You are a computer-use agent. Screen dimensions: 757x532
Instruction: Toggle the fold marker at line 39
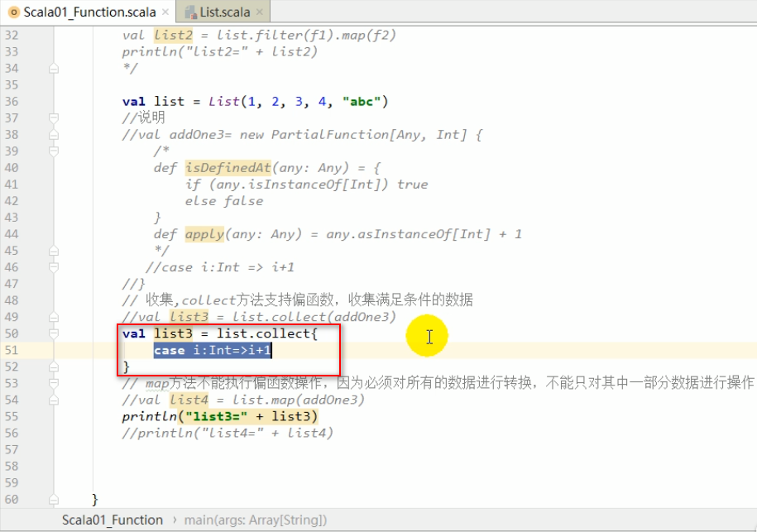(x=54, y=151)
